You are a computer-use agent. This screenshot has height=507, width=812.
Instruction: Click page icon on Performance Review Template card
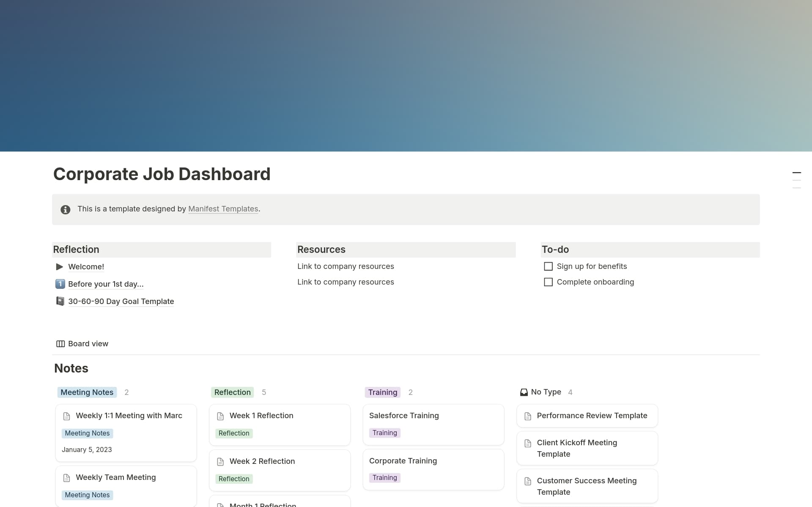(x=528, y=416)
